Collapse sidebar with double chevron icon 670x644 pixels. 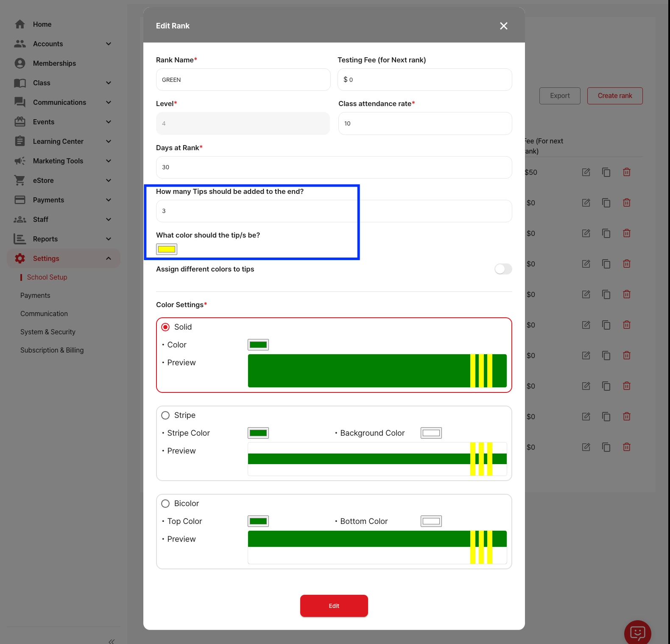point(112,641)
